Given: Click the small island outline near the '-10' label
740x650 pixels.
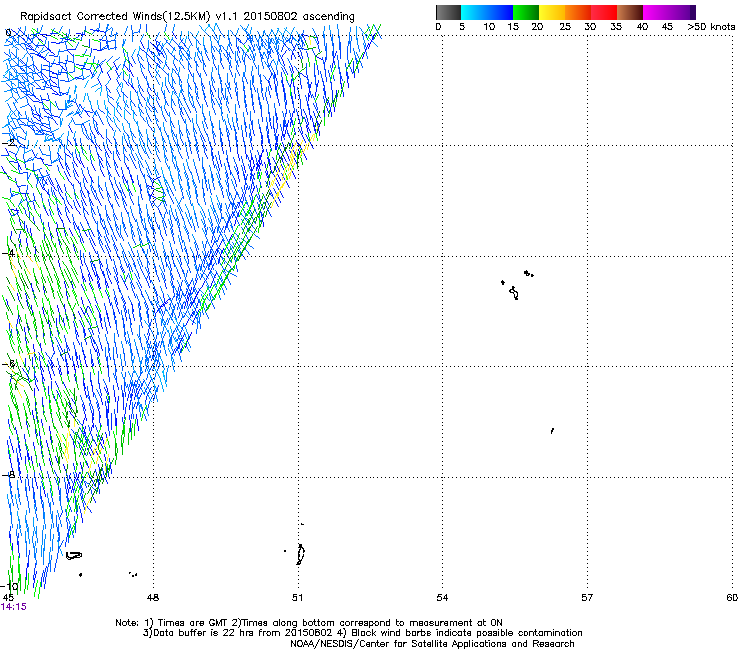Looking at the screenshot, I should pyautogui.click(x=74, y=556).
